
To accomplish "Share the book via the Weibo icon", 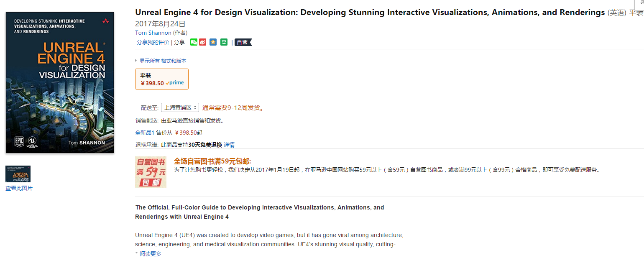I will [203, 42].
